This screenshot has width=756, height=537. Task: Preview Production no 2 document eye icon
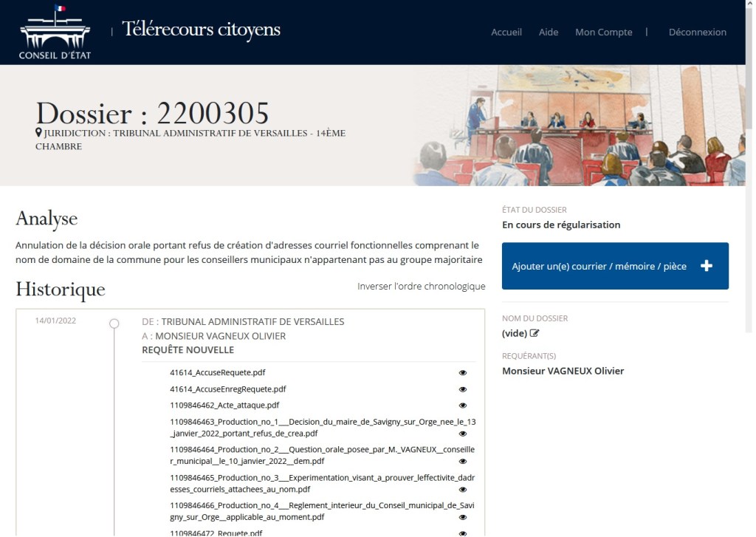click(x=463, y=462)
